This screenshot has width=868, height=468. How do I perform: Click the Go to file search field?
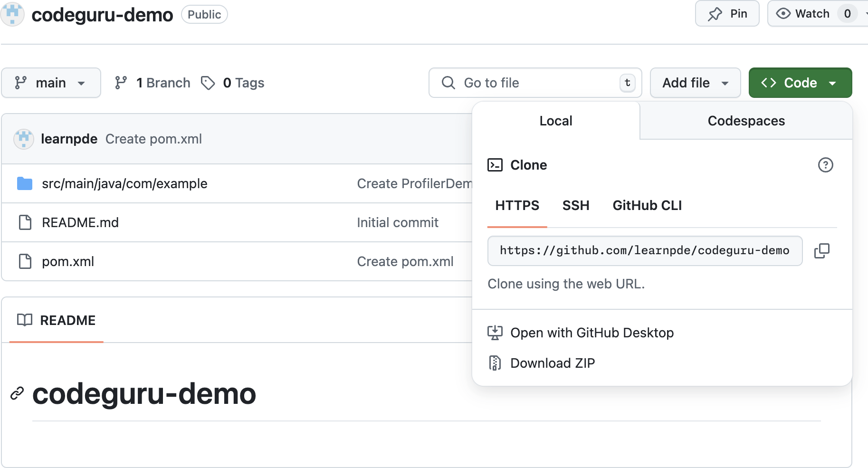click(535, 83)
